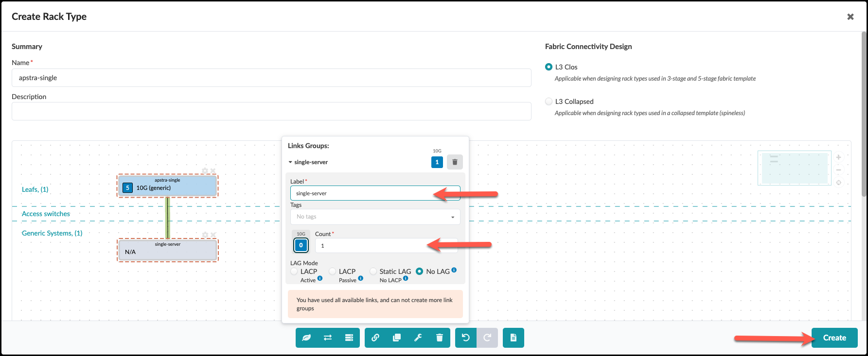Click the chain-link icon in bottom toolbar
The image size is (868, 356).
pos(375,338)
